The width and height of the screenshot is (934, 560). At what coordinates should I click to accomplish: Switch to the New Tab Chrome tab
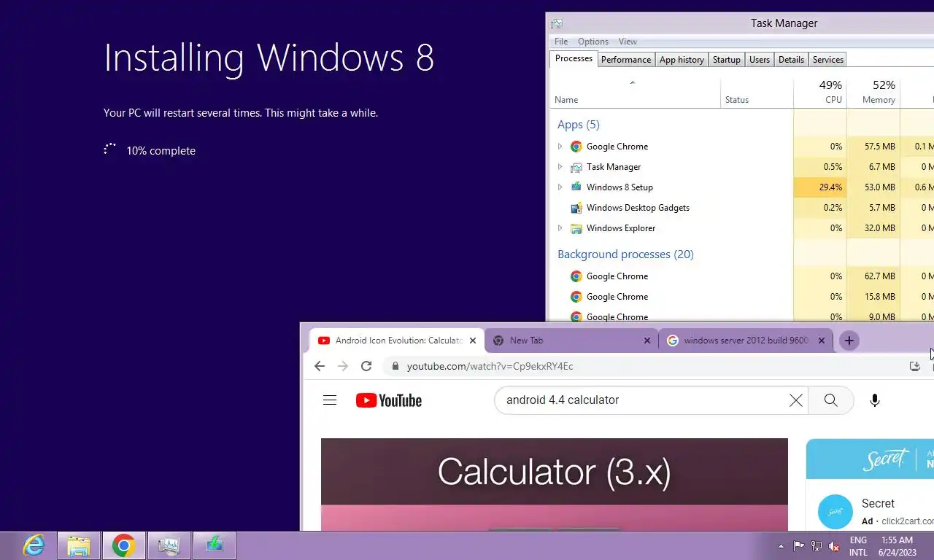(x=571, y=341)
